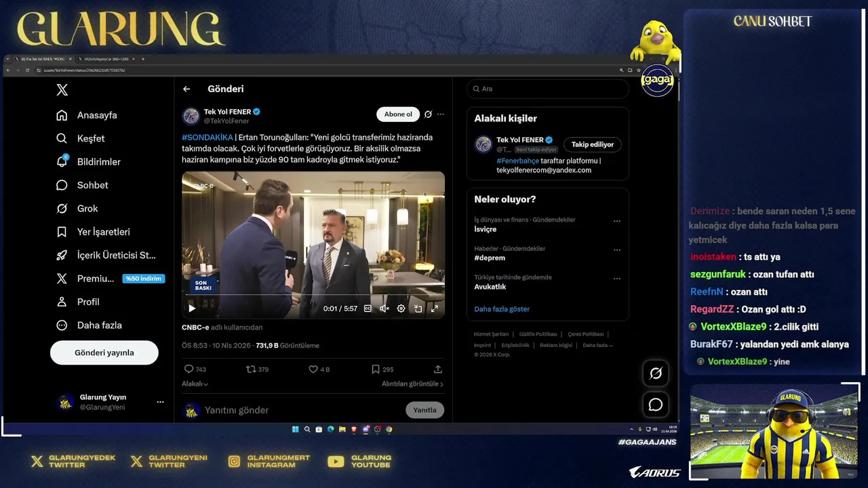Expand Alakalı sort dropdown
The width and height of the screenshot is (868, 488).
click(195, 384)
